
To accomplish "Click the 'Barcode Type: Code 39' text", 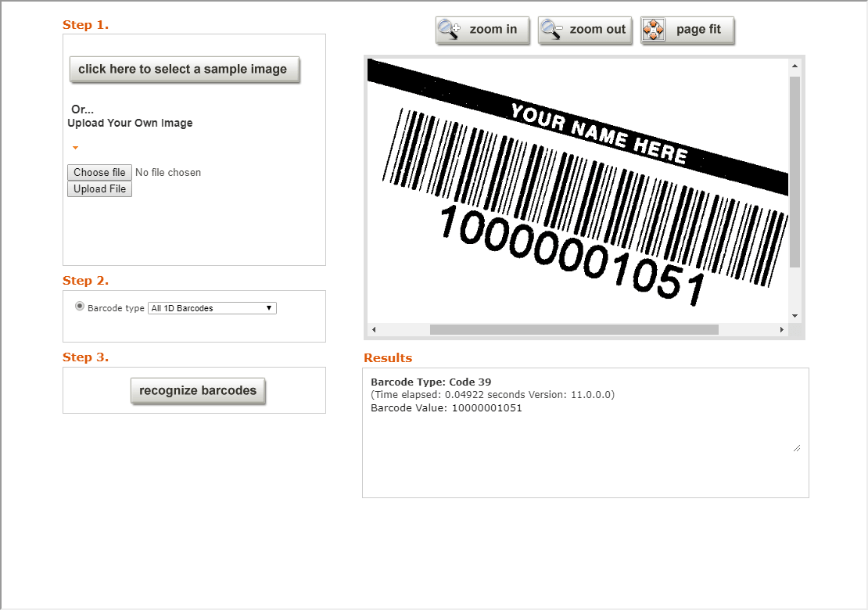I will pyautogui.click(x=431, y=382).
